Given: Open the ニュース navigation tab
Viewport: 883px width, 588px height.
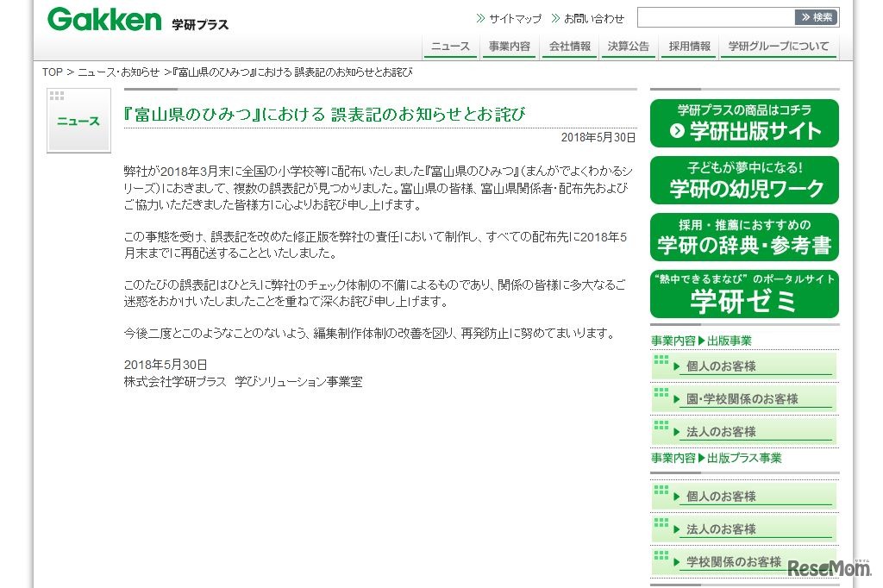Looking at the screenshot, I should pos(450,47).
